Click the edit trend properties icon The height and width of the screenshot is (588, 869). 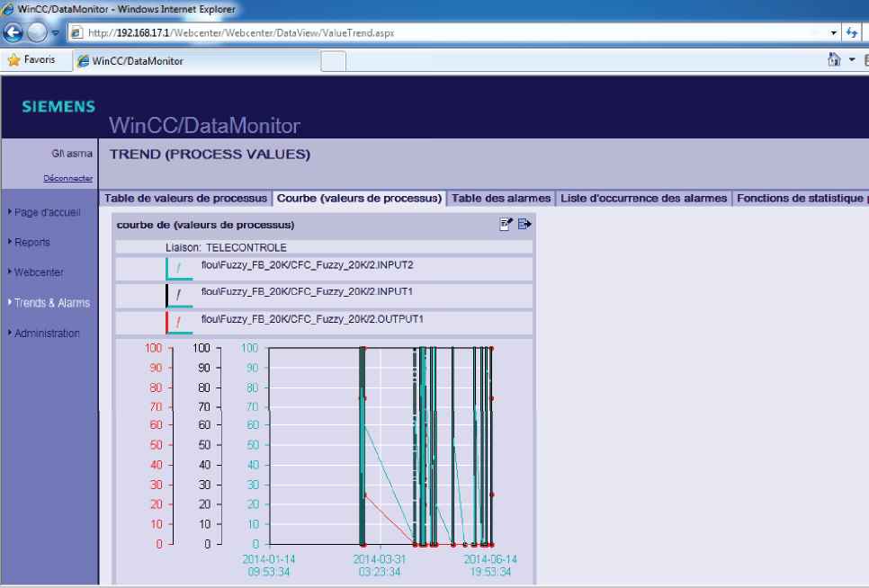506,224
